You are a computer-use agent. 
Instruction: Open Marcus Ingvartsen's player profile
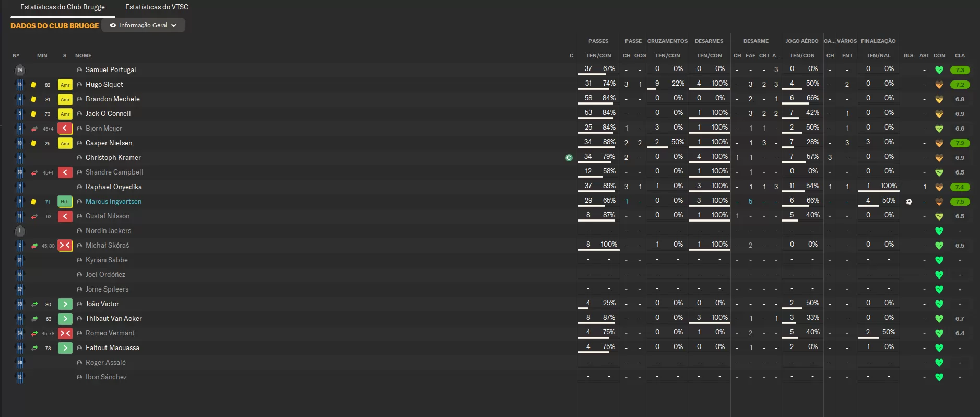coord(113,202)
